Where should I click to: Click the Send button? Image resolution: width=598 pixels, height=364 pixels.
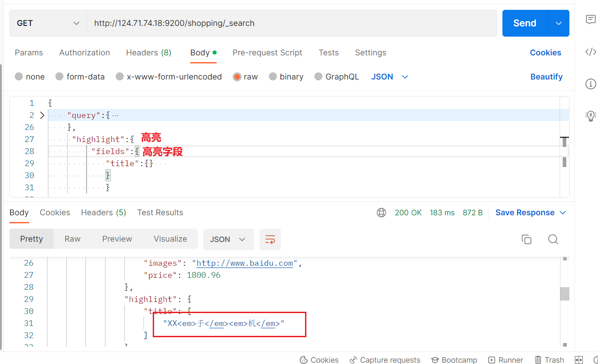point(524,23)
